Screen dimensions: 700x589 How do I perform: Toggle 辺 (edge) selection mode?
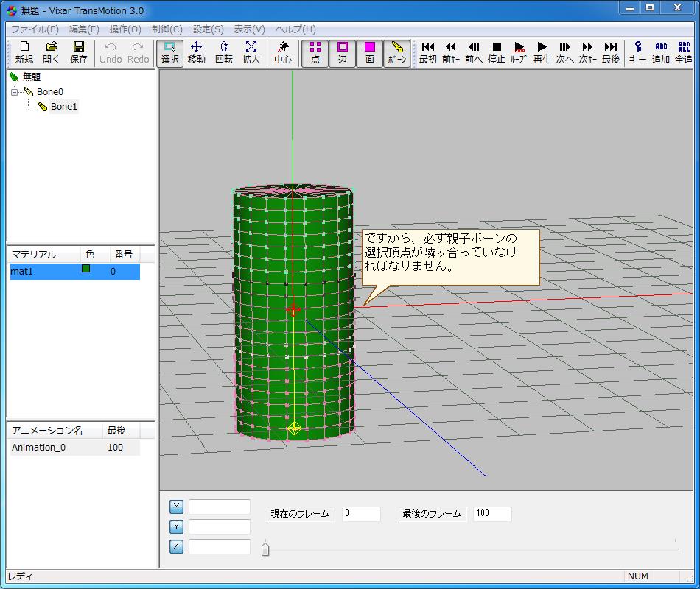click(x=342, y=52)
